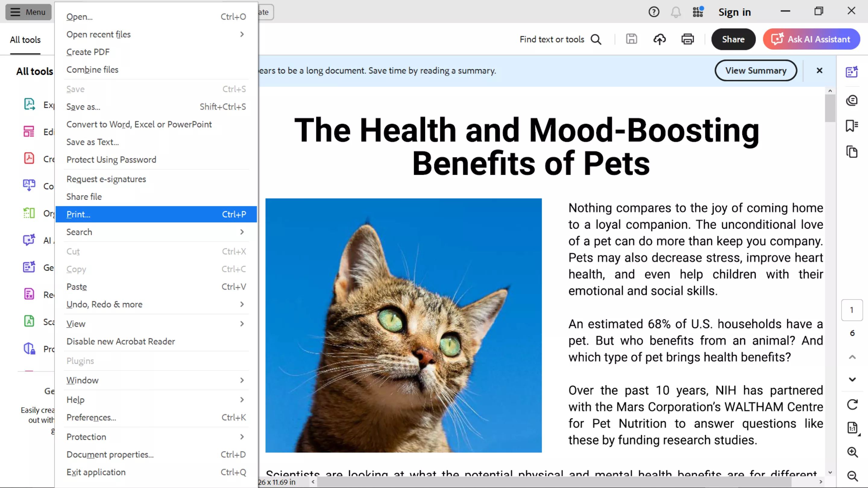Click the cloud upload icon

659,39
